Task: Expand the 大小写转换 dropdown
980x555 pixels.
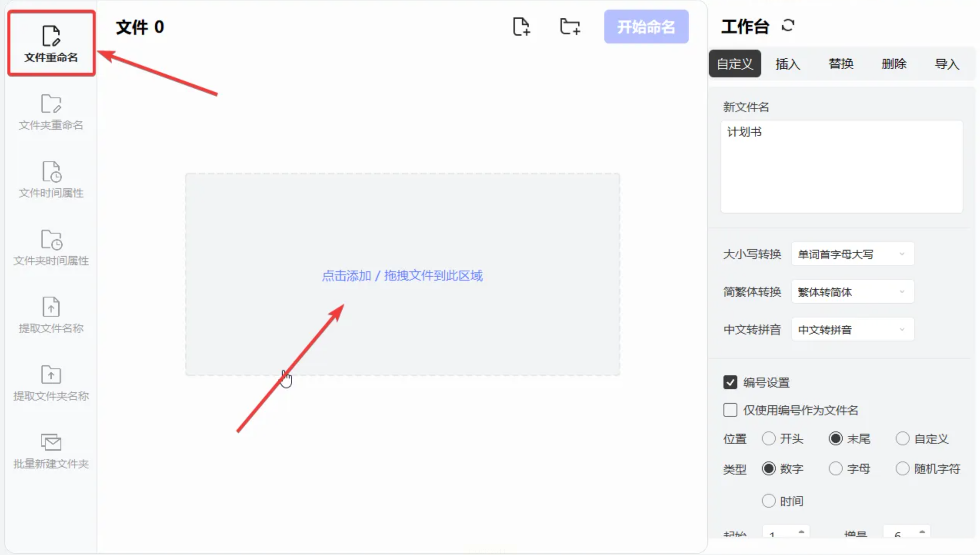Action: point(852,254)
